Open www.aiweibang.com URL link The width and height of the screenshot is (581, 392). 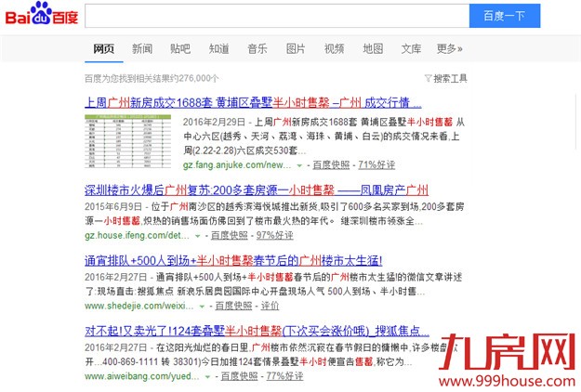142,376
